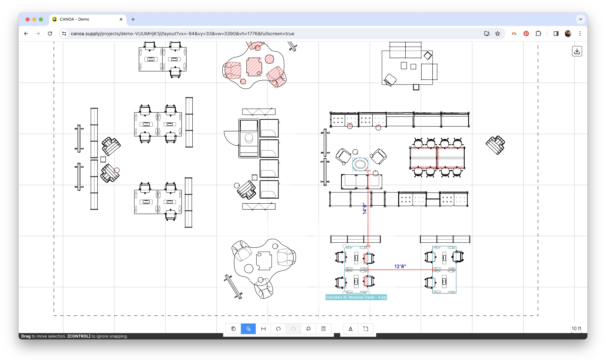Open the document search/inspect tool
606x364 pixels.
(323, 329)
